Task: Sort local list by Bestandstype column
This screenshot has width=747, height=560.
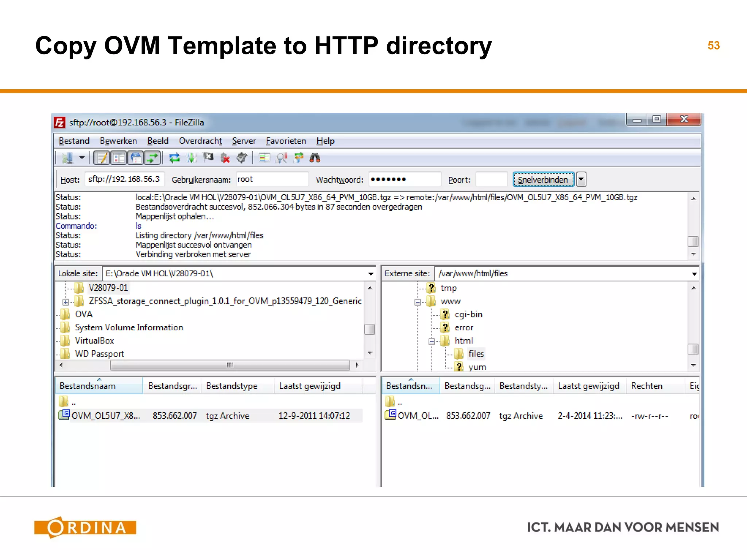Action: pos(237,386)
